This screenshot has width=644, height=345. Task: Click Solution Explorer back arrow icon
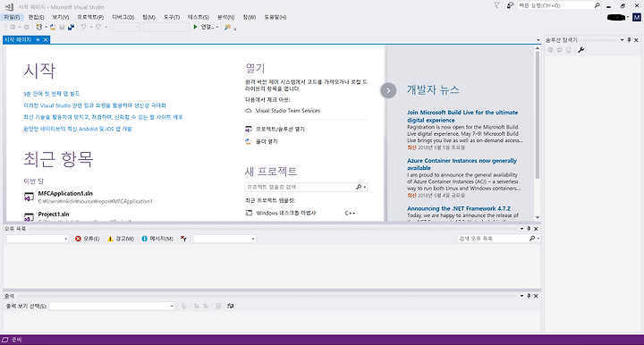550,50
